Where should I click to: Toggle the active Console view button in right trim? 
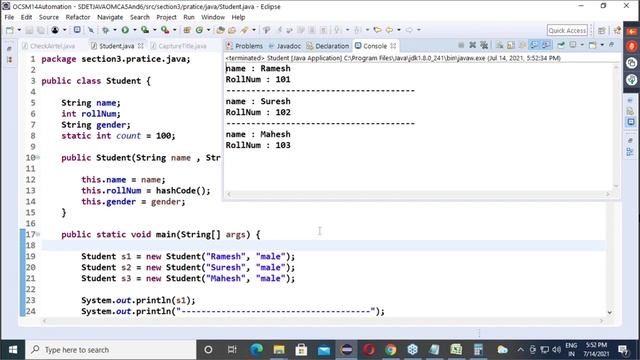click(631, 122)
